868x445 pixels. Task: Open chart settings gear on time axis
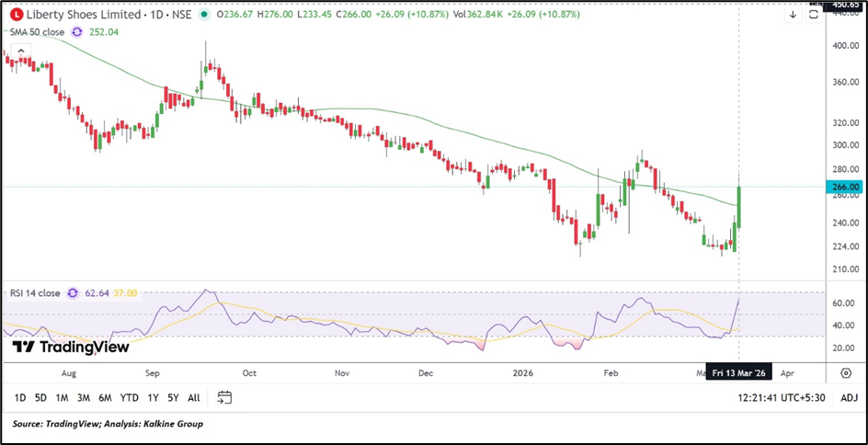click(845, 373)
